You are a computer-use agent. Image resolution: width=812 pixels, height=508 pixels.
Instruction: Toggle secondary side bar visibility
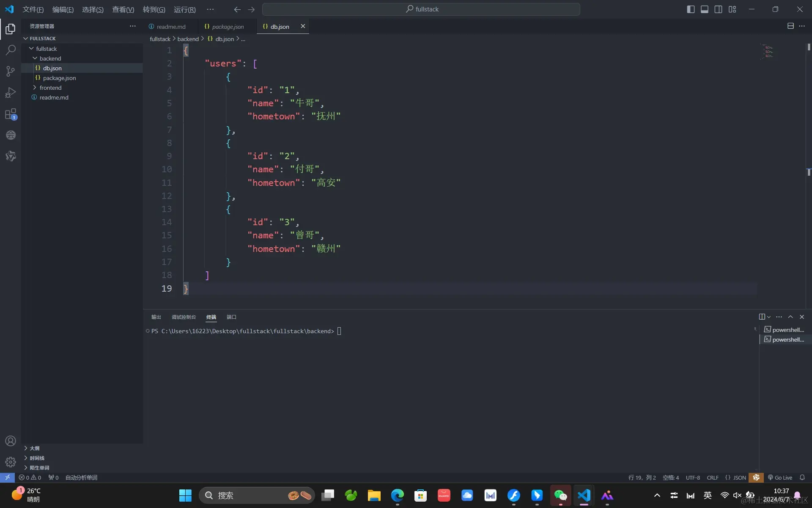pyautogui.click(x=719, y=9)
